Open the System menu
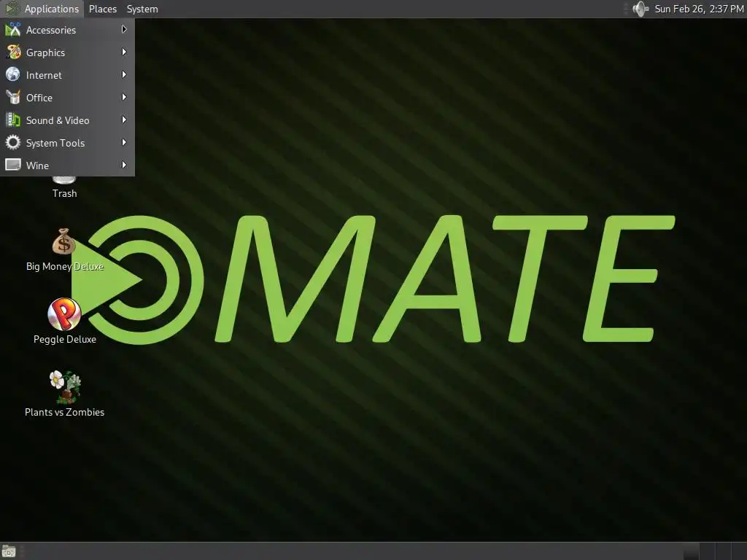 pyautogui.click(x=142, y=9)
